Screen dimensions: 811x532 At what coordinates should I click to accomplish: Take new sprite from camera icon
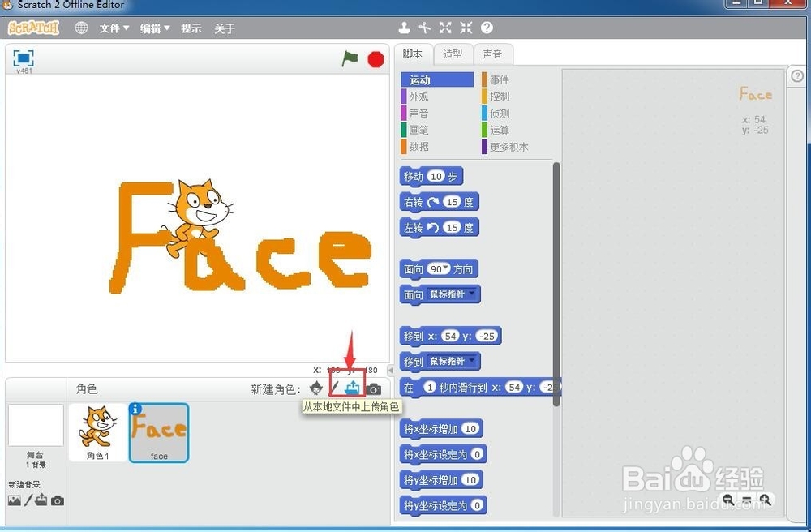point(373,388)
